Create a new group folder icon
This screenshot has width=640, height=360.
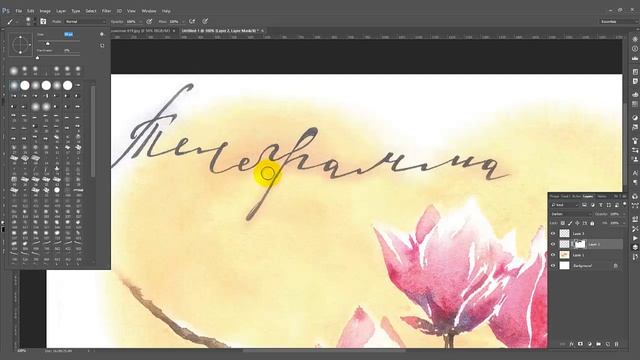coord(598,344)
